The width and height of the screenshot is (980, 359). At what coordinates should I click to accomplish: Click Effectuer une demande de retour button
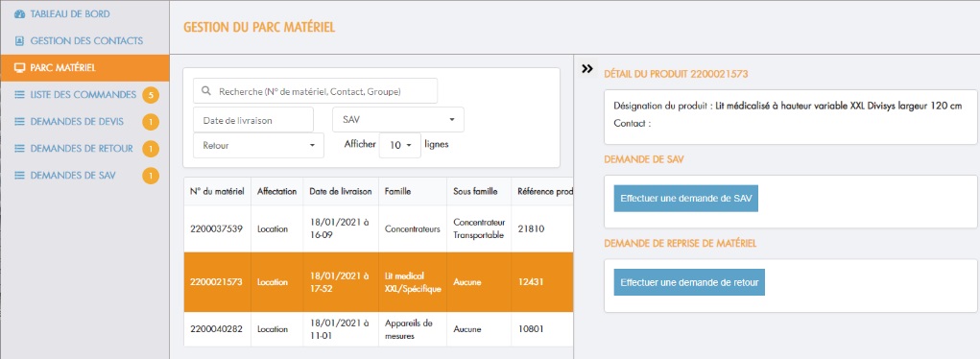(689, 283)
